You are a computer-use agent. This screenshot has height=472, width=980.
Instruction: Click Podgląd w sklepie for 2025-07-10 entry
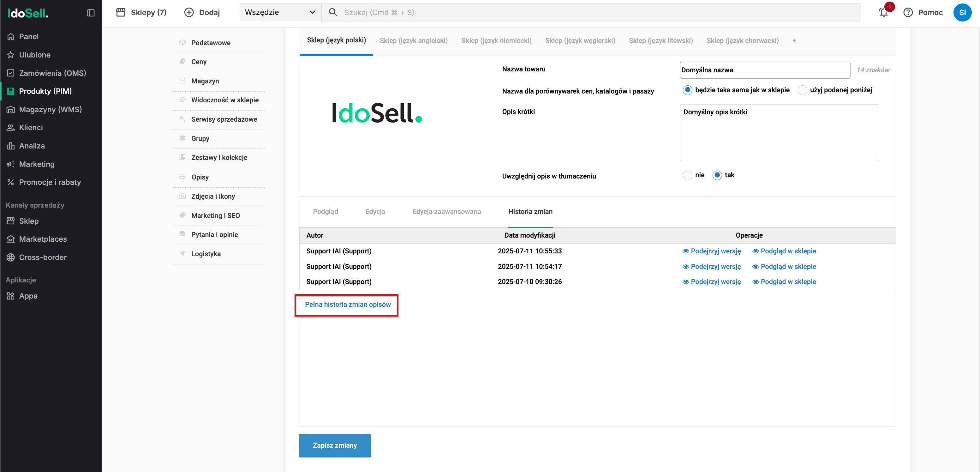click(x=784, y=282)
